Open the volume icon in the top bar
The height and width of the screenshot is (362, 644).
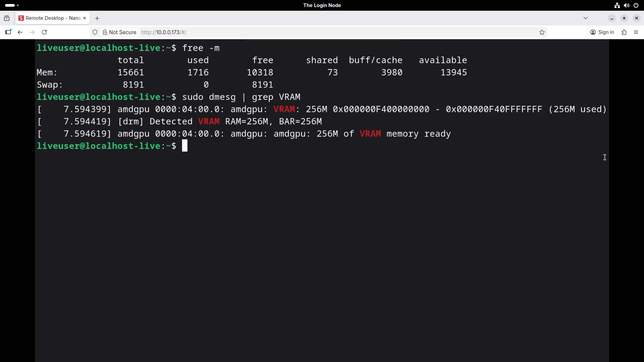pyautogui.click(x=626, y=5)
